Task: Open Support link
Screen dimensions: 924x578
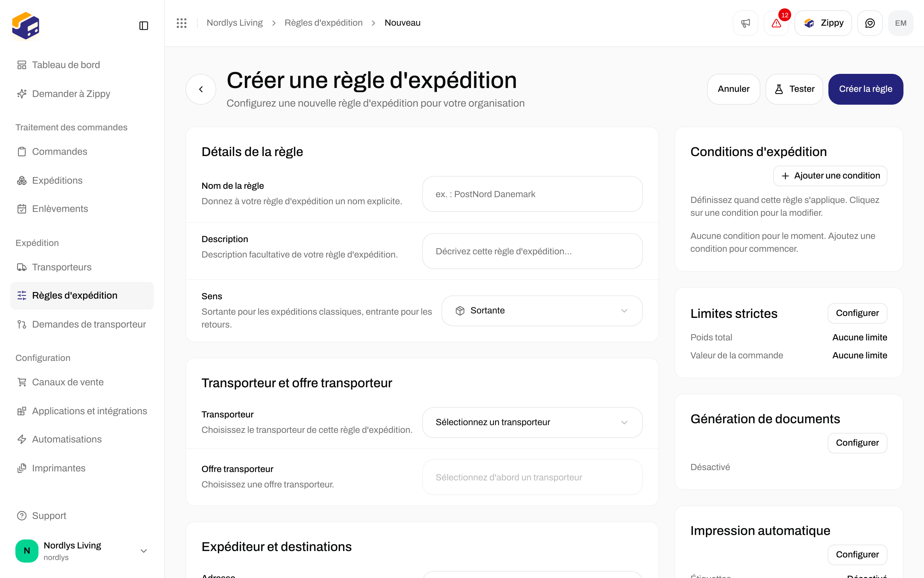Action: [x=82, y=516]
